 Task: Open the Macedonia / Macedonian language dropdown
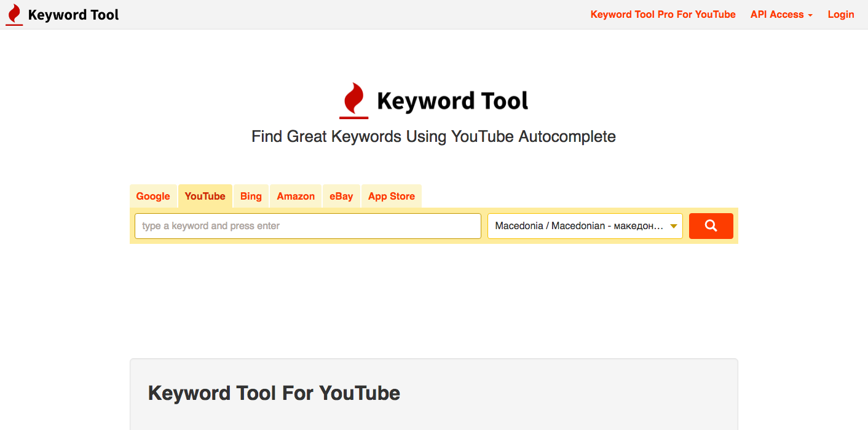(x=585, y=226)
